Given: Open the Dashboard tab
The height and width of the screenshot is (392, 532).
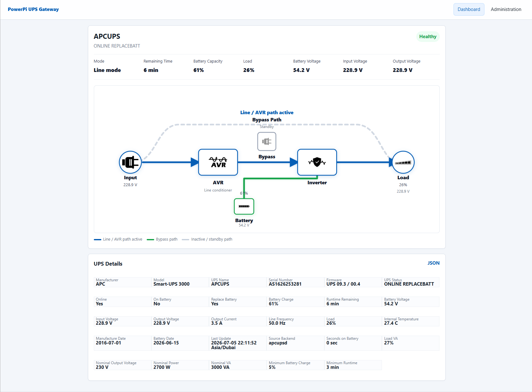Looking at the screenshot, I should coord(469,9).
